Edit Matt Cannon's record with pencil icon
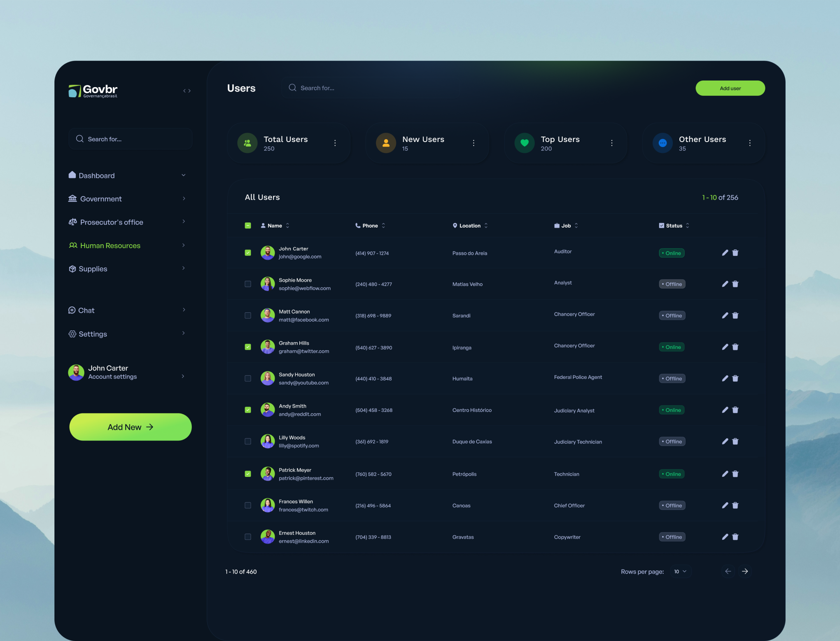The width and height of the screenshot is (840, 641). (x=725, y=315)
